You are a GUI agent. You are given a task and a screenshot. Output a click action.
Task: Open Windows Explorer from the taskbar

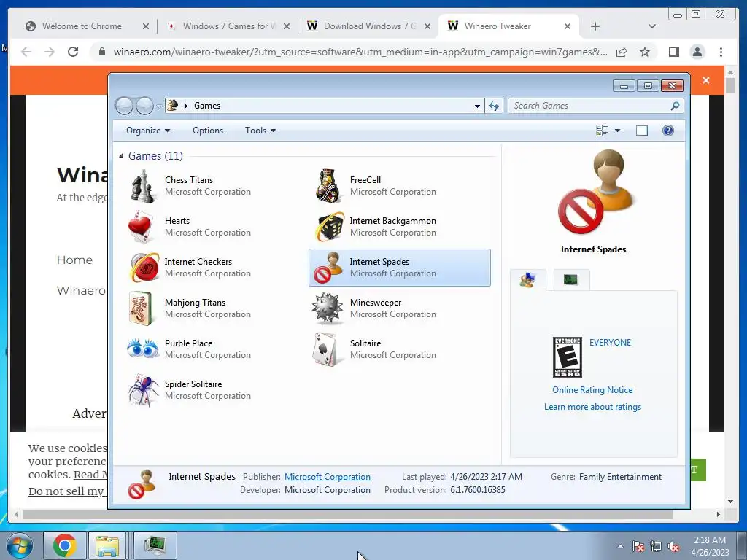(x=107, y=545)
